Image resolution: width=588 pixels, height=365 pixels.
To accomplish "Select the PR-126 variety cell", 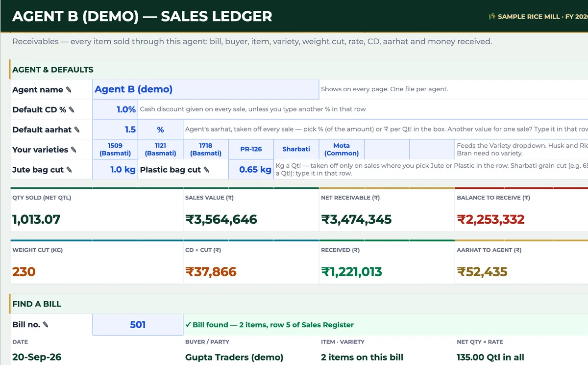I will pyautogui.click(x=251, y=149).
